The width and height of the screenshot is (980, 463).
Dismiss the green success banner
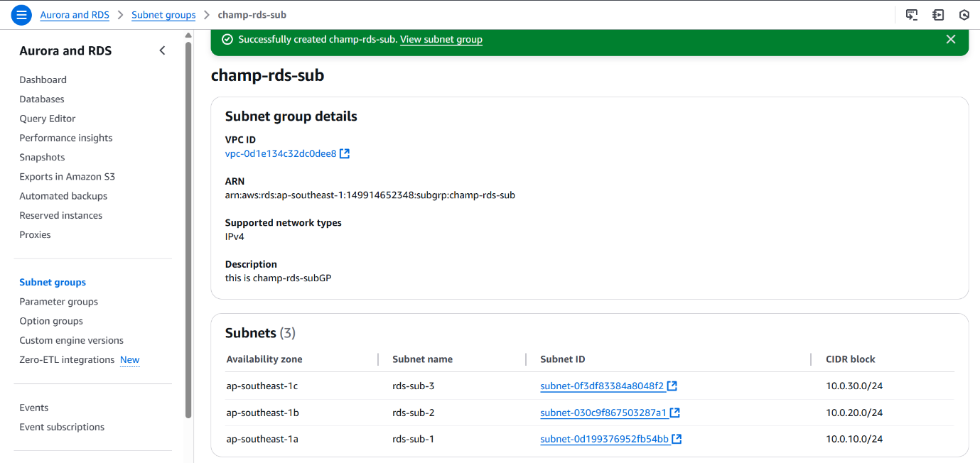point(951,40)
